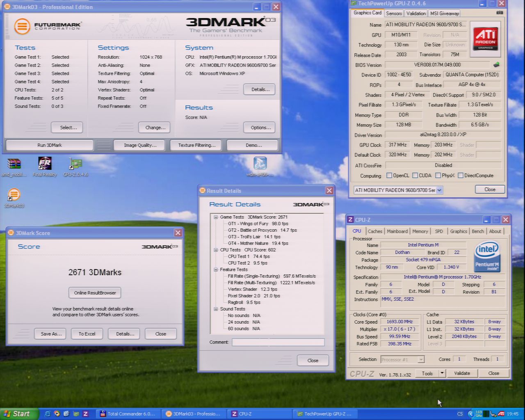Click the Comment text field
The width and height of the screenshot is (525, 420).
[x=278, y=342]
